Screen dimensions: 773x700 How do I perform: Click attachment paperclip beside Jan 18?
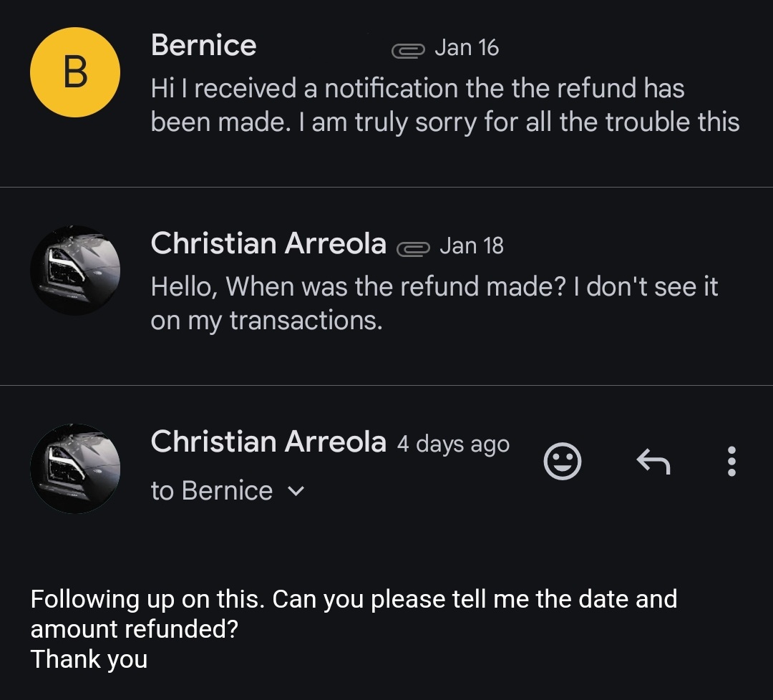click(x=412, y=248)
